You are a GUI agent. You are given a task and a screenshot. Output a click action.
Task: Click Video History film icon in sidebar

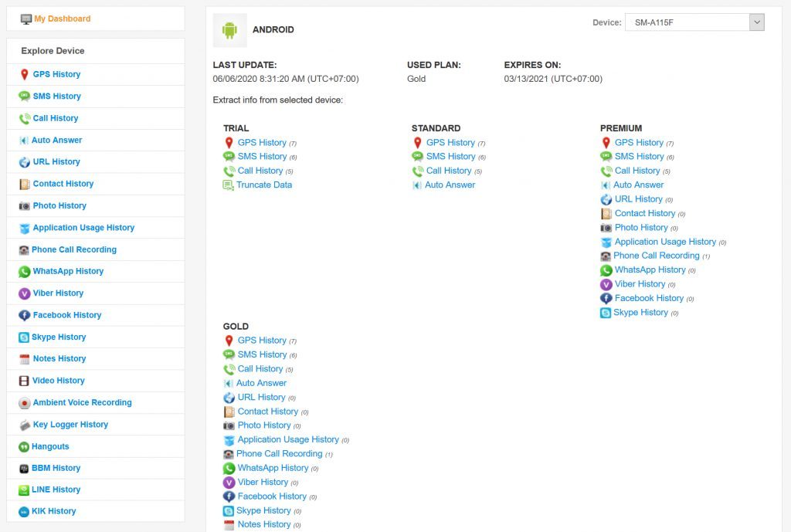point(24,381)
